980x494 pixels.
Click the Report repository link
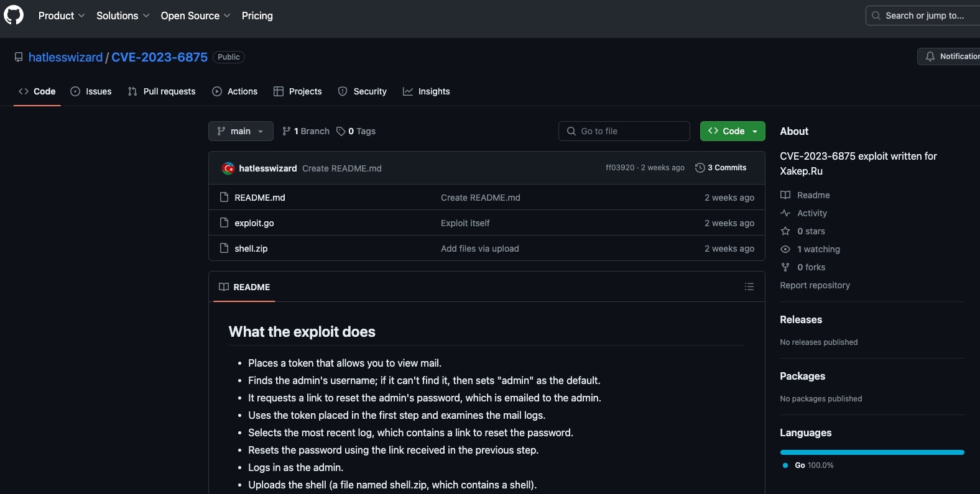815,285
